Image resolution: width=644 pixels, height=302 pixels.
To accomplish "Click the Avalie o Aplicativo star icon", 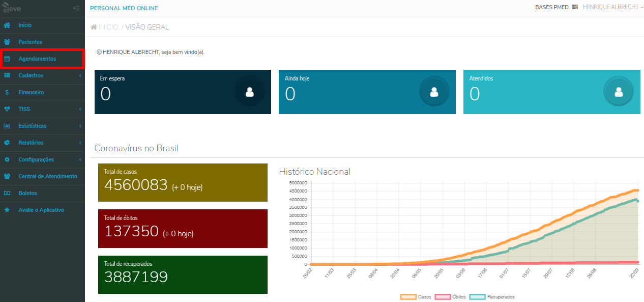I will click(7, 210).
